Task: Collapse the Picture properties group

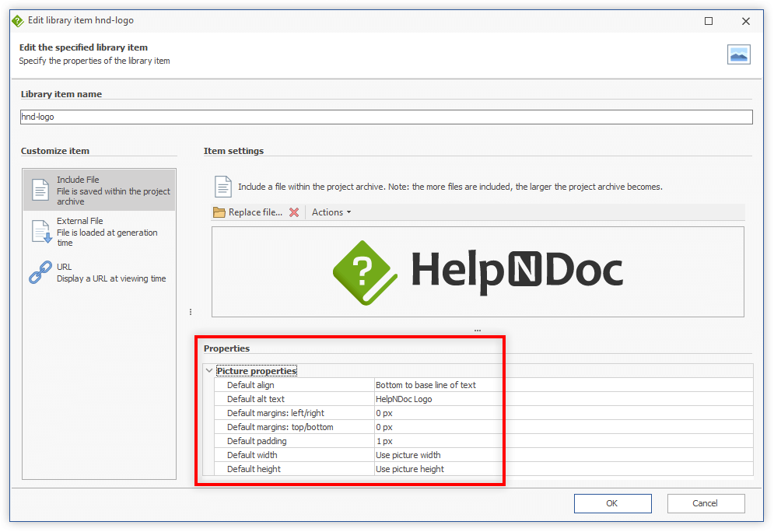Action: [x=209, y=371]
